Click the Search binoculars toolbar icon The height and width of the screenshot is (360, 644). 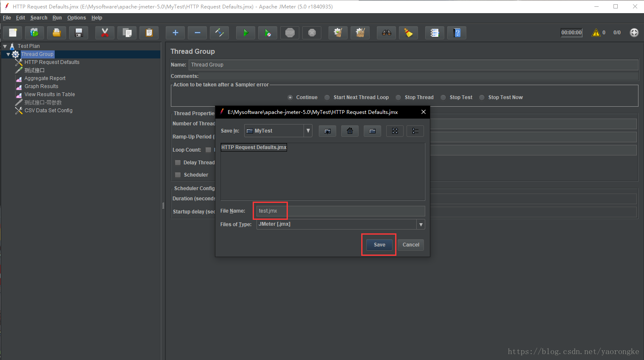(x=386, y=33)
